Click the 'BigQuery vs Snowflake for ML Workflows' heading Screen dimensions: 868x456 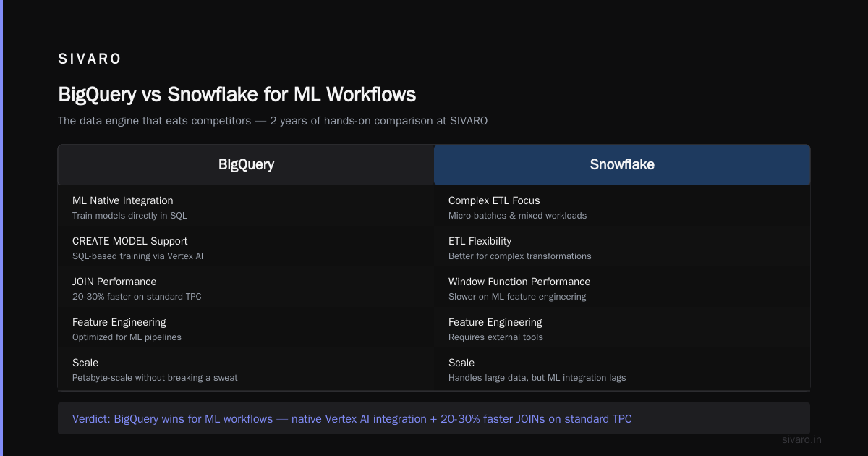click(x=237, y=95)
